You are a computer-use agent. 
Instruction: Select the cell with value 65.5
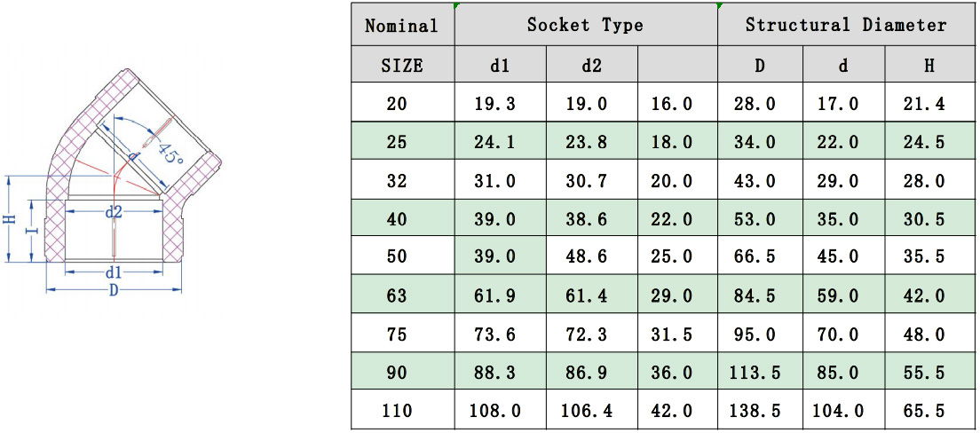point(929,411)
